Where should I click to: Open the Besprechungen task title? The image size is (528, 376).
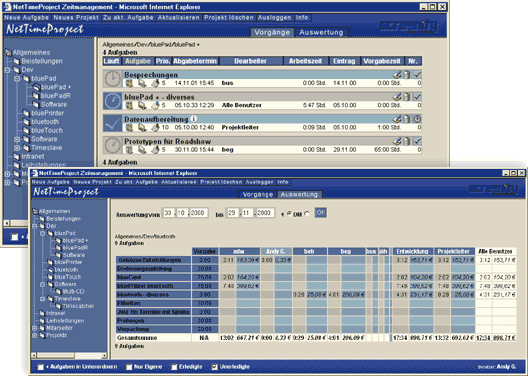coord(151,75)
